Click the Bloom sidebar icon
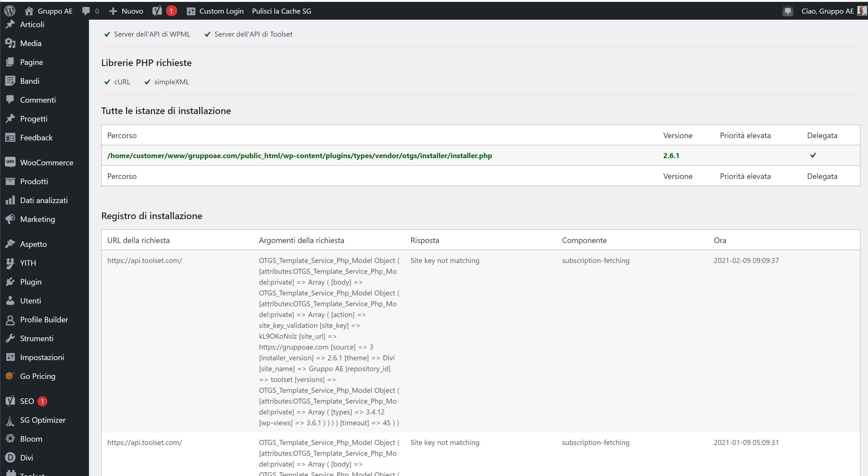 click(10, 439)
